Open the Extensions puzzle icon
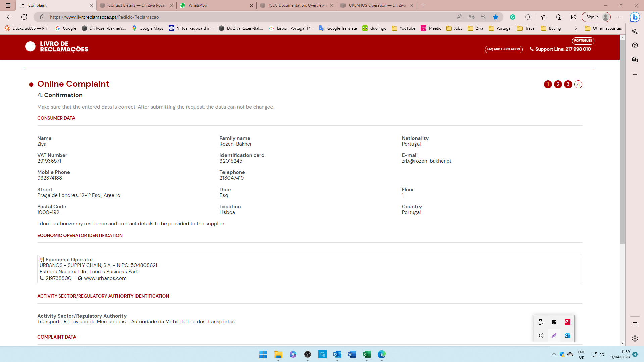 click(x=528, y=17)
